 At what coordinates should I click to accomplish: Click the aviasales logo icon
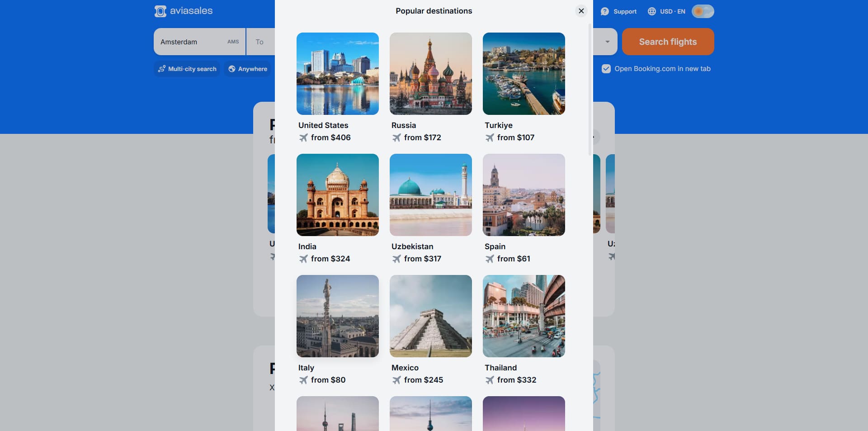tap(160, 11)
